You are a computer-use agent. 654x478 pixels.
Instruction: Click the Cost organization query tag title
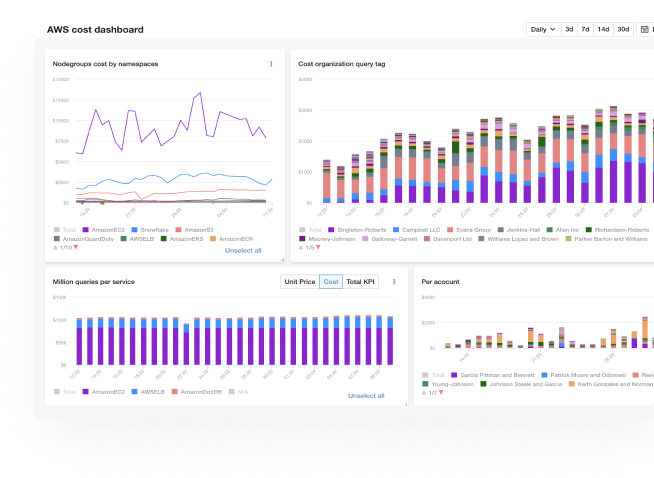342,64
